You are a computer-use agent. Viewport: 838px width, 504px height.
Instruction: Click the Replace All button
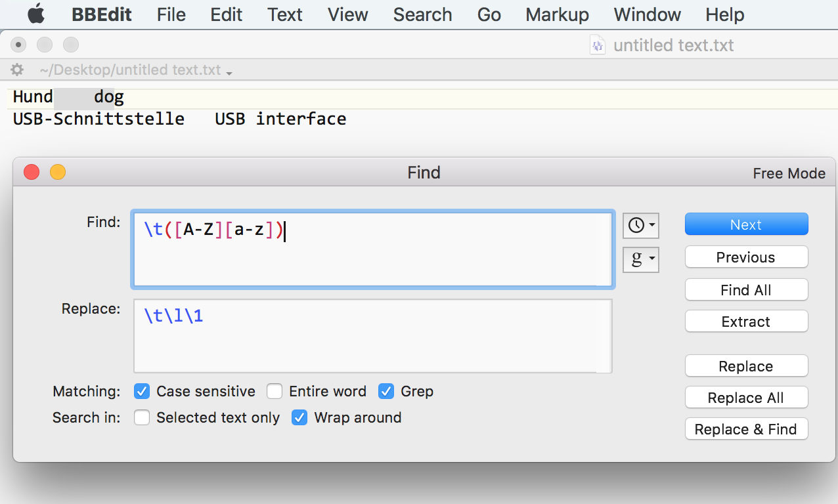[x=746, y=398]
